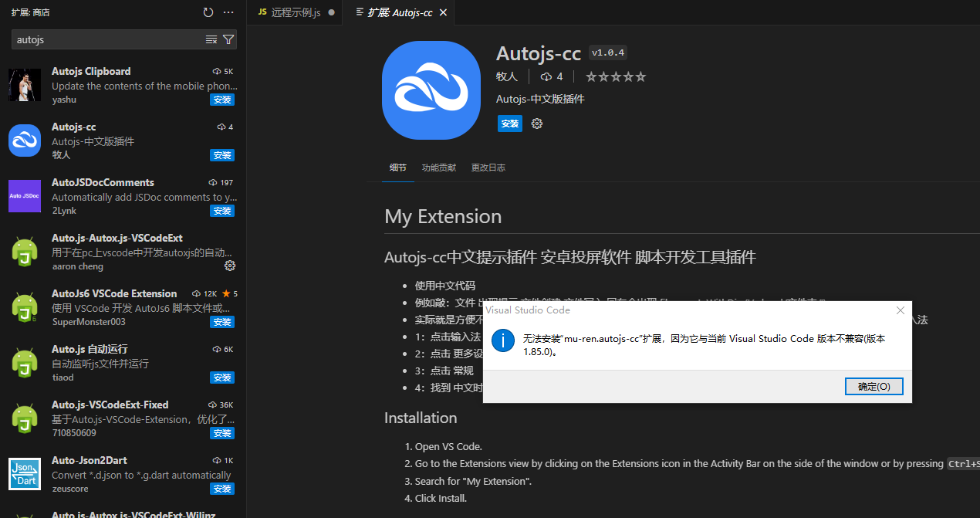
Task: Open the Auto-Json2Dart extension icon
Action: coord(25,474)
